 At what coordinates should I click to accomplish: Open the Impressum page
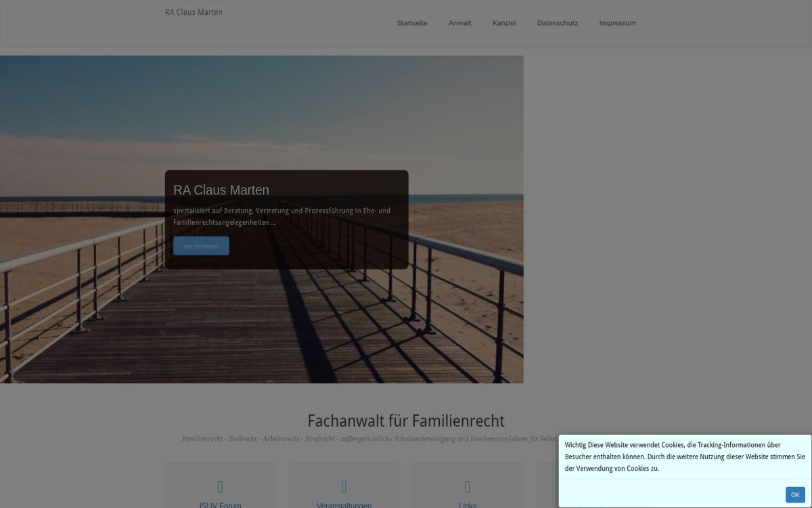617,22
